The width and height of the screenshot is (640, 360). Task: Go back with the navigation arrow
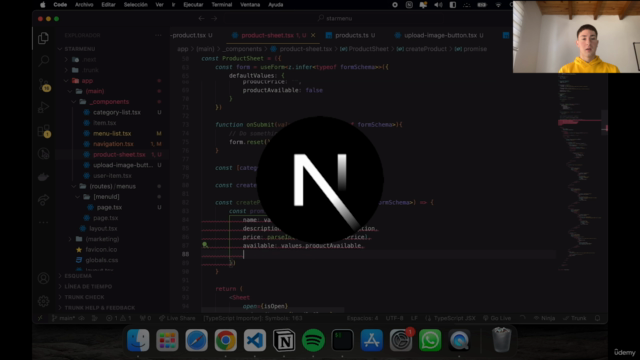(x=201, y=18)
